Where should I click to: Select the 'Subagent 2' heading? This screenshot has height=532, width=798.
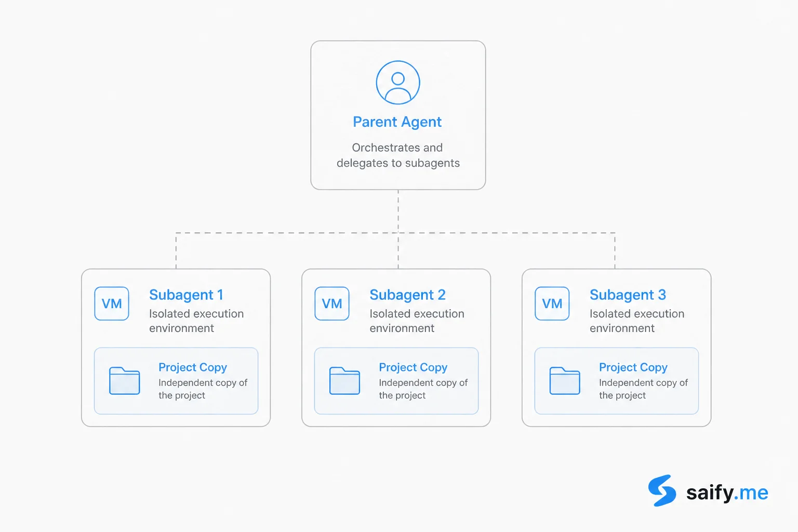(x=407, y=295)
